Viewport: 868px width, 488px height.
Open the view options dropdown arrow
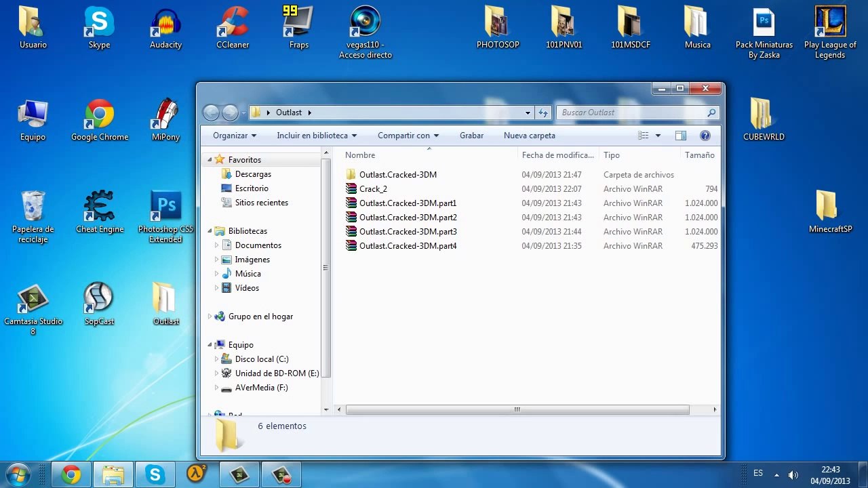[x=658, y=136]
